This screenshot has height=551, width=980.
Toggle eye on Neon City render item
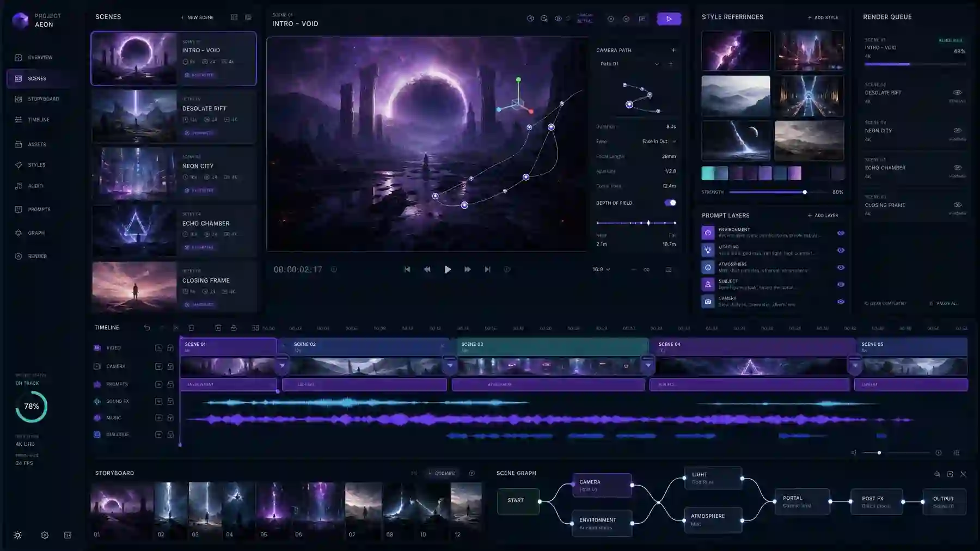coord(957,130)
